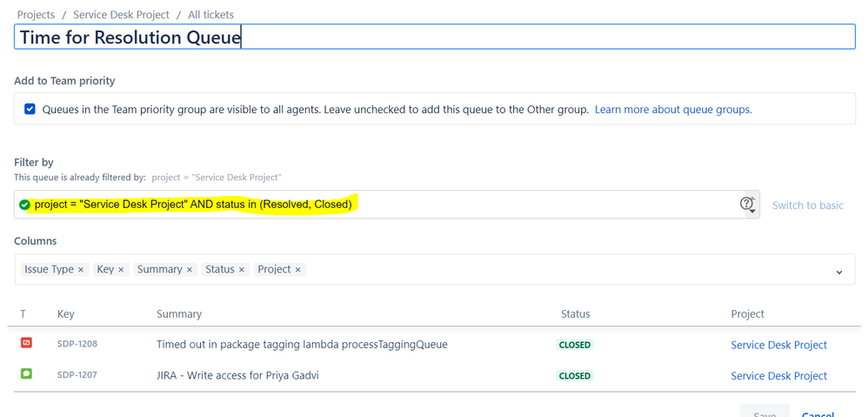Viewport: 868px width, 417px height.
Task: Click the T column header
Action: click(x=23, y=314)
